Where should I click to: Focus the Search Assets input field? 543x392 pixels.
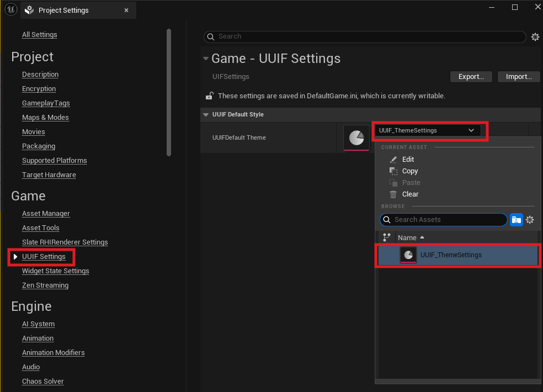(447, 220)
